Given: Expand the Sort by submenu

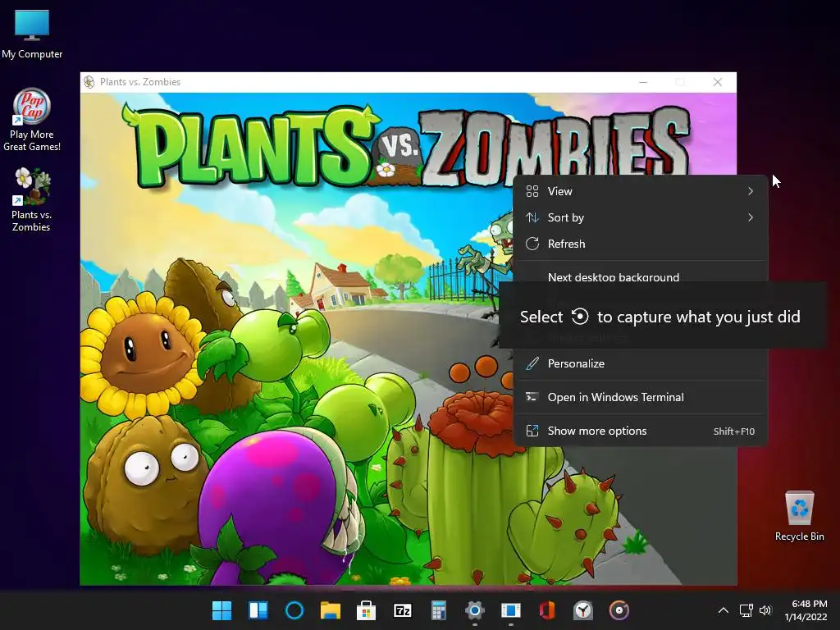Looking at the screenshot, I should point(640,217).
